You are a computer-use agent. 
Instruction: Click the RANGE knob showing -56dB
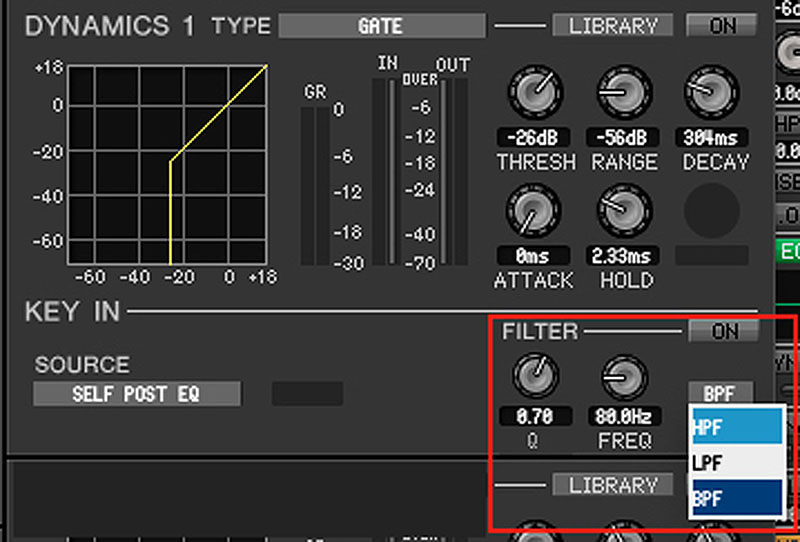point(624,92)
